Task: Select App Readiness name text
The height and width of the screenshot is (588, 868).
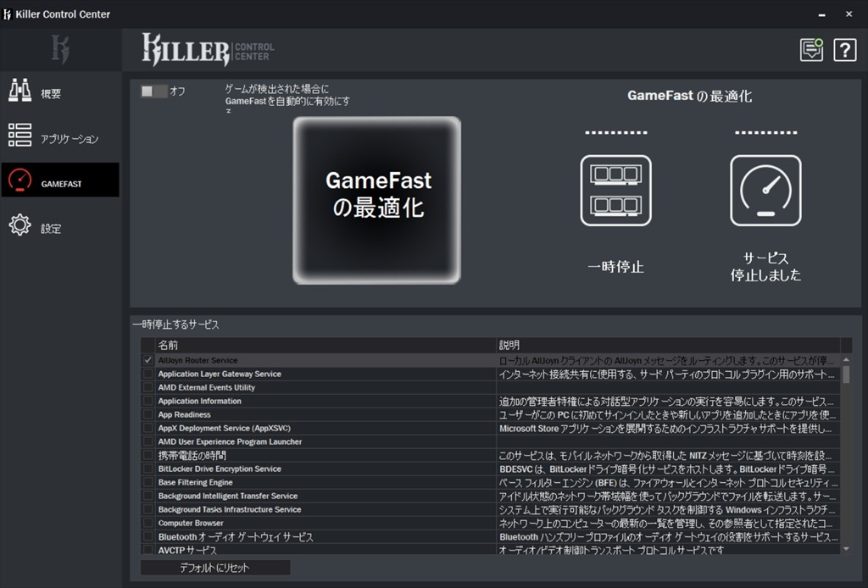Action: (184, 414)
